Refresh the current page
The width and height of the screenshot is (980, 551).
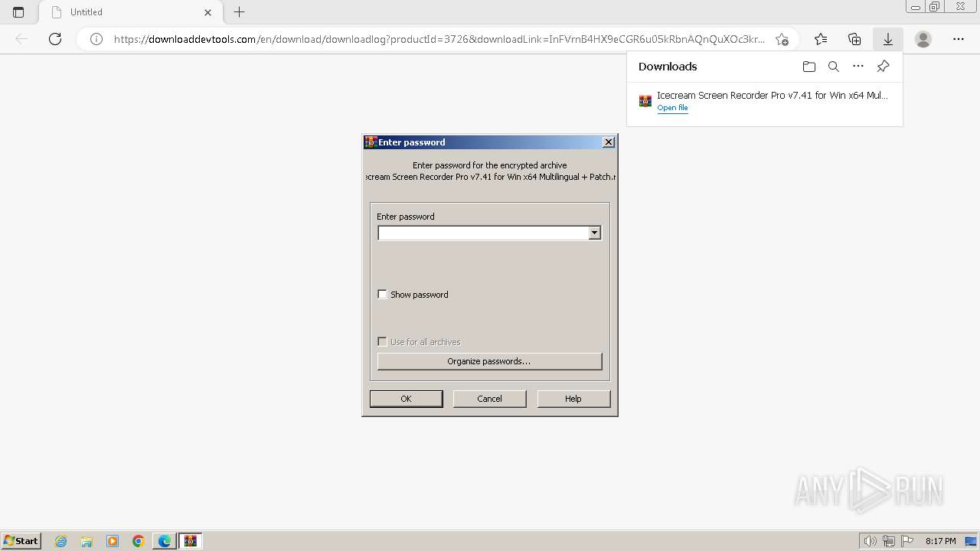click(x=55, y=39)
